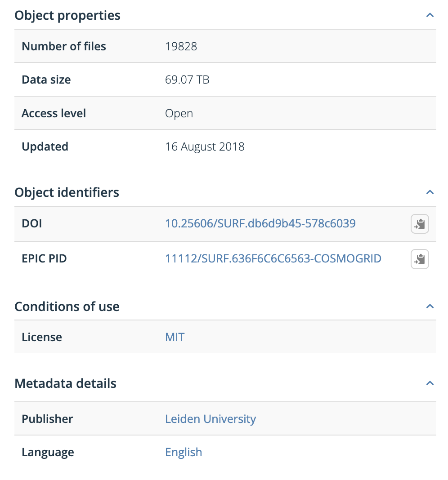Click the Conditions of use section heading
The image size is (448, 480).
(67, 306)
